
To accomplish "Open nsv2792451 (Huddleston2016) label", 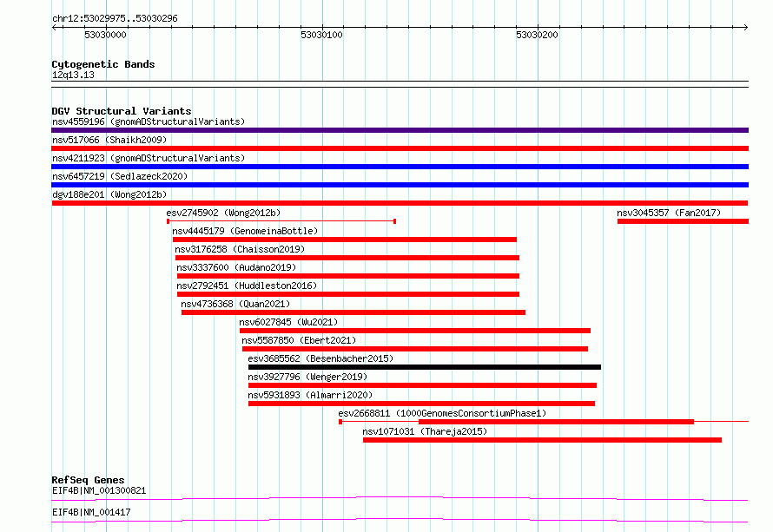I will click(247, 286).
